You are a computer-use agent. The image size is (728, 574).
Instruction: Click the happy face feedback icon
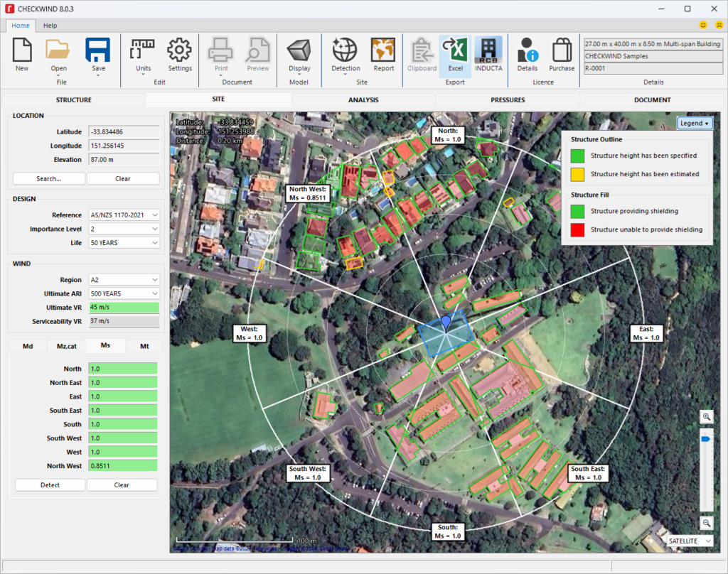(x=703, y=25)
